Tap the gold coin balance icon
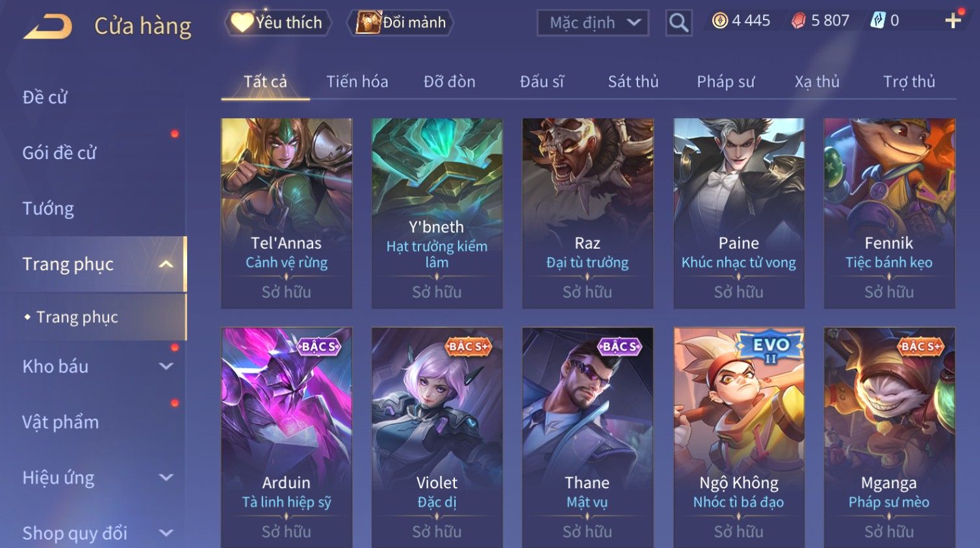This screenshot has width=980, height=548. [x=720, y=21]
